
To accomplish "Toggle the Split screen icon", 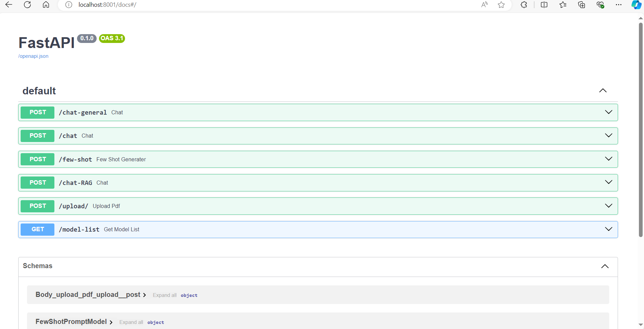I will click(544, 4).
